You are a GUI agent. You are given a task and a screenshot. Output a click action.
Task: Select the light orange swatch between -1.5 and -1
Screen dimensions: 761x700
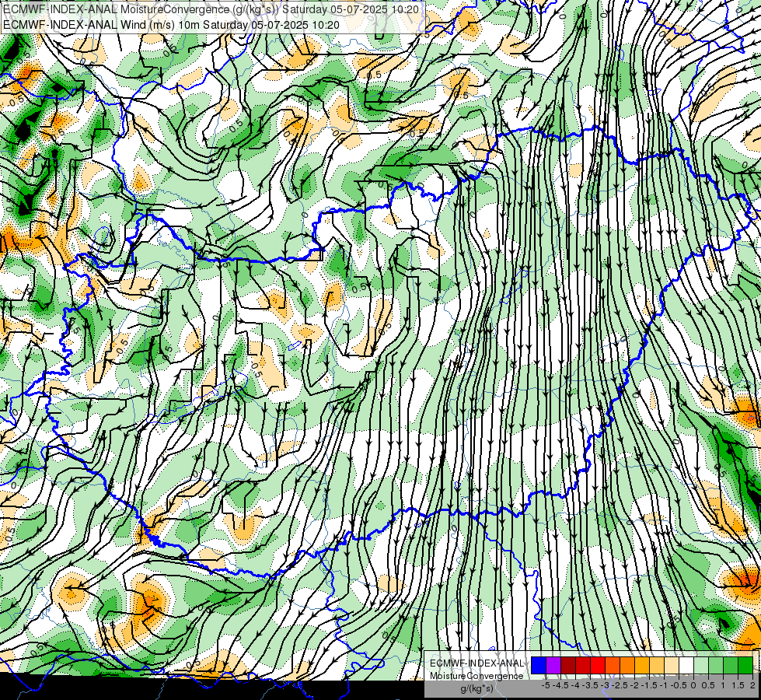657,666
